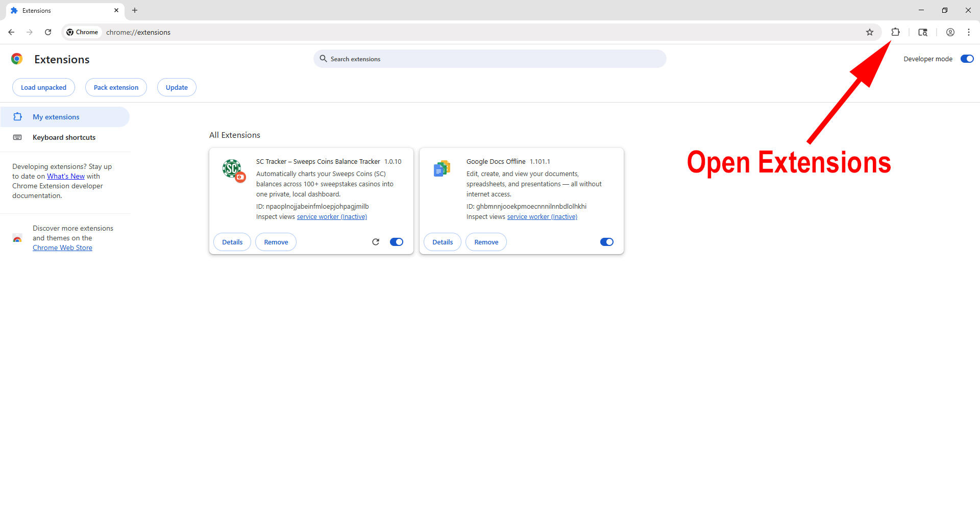Disable Developer mode toggle
Image resolution: width=980 pixels, height=520 pixels.
pyautogui.click(x=967, y=59)
